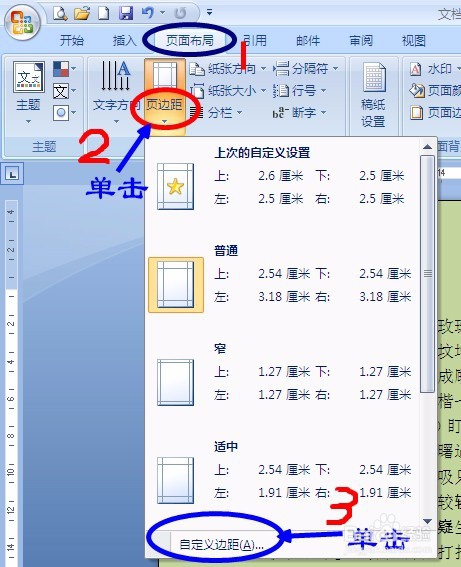Switch to the 邮件 tab
The height and width of the screenshot is (567, 461).
[308, 40]
